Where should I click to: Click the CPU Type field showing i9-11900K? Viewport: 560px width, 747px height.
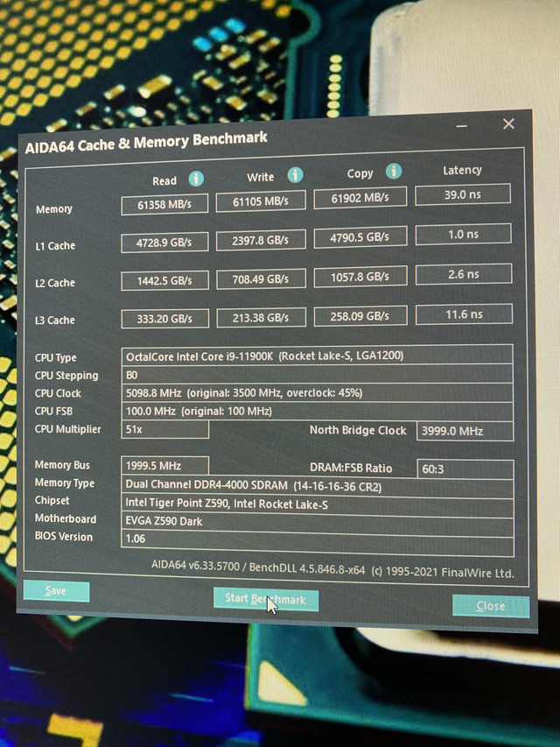point(317,356)
